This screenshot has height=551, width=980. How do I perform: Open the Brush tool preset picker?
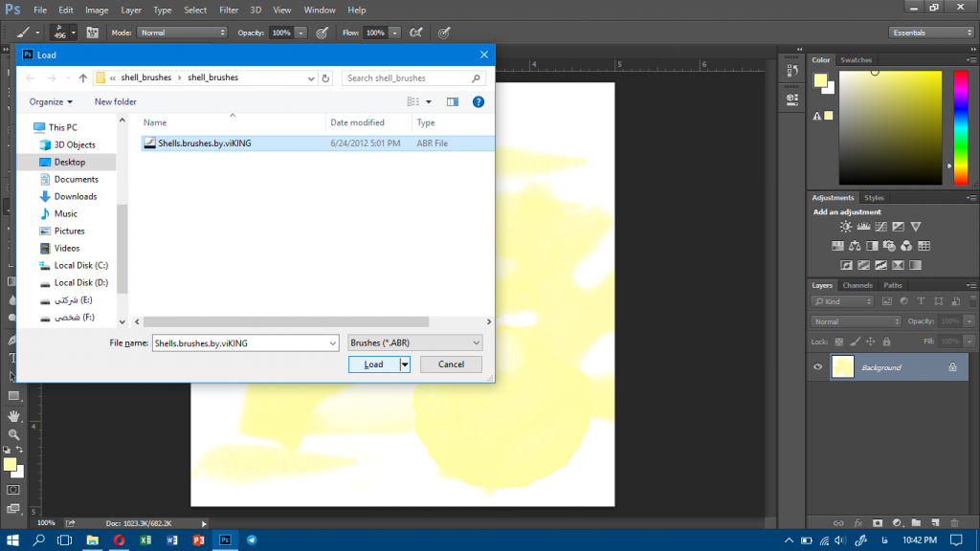[x=28, y=33]
